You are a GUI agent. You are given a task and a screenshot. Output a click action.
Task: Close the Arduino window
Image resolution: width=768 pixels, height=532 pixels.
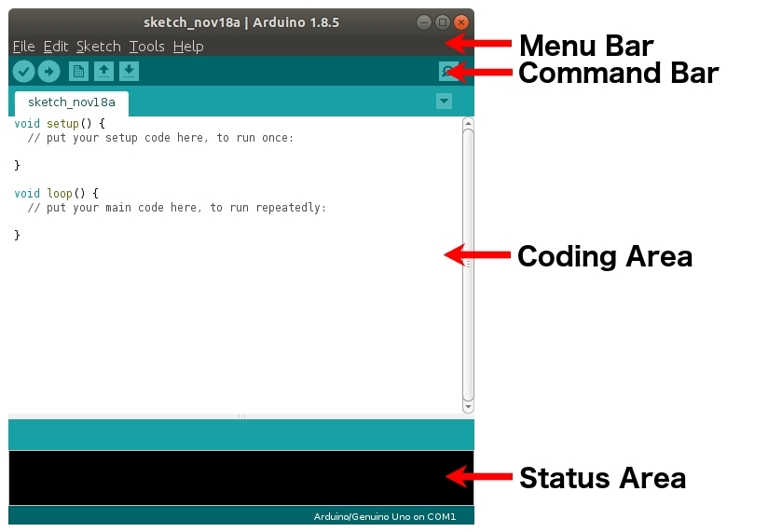pos(461,22)
